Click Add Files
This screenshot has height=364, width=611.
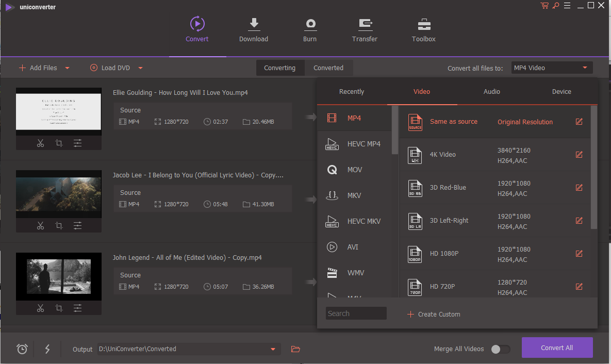[38, 68]
